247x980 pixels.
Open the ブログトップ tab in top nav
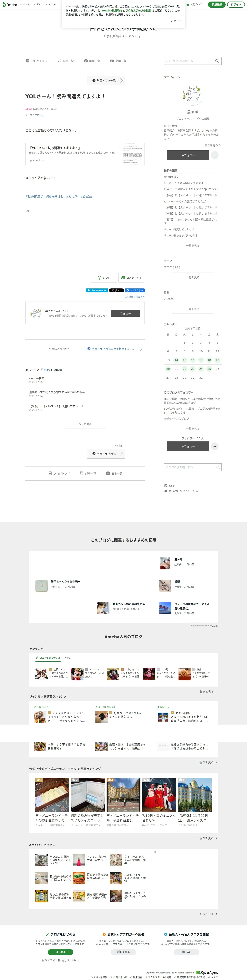point(37,61)
